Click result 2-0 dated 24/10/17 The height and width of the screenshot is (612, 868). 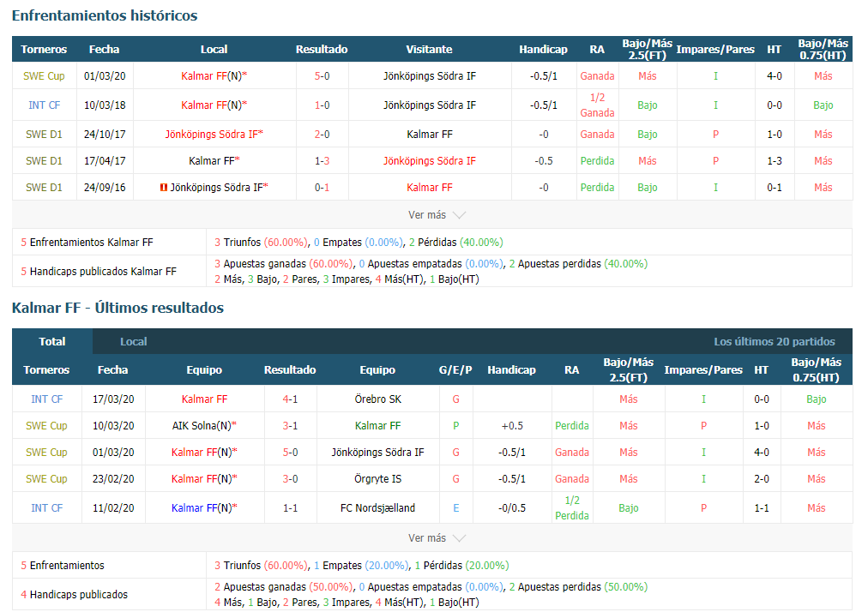pyautogui.click(x=322, y=134)
